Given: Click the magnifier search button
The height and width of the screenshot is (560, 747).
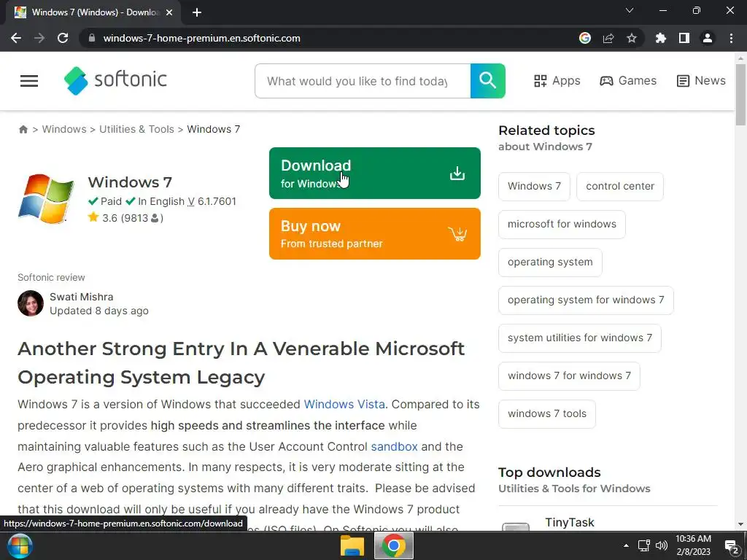Looking at the screenshot, I should pyautogui.click(x=487, y=81).
